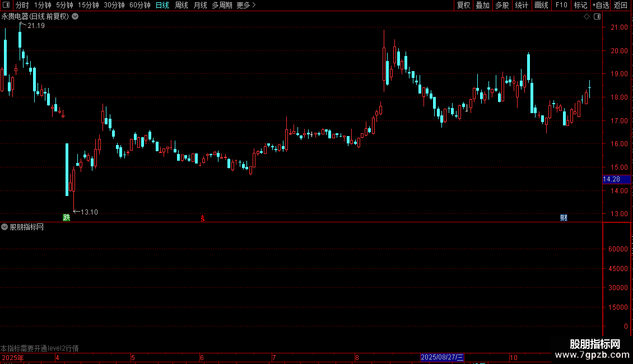This screenshot has width=633, height=364.
Task: Click the 返回 back button
Action: click(621, 5)
